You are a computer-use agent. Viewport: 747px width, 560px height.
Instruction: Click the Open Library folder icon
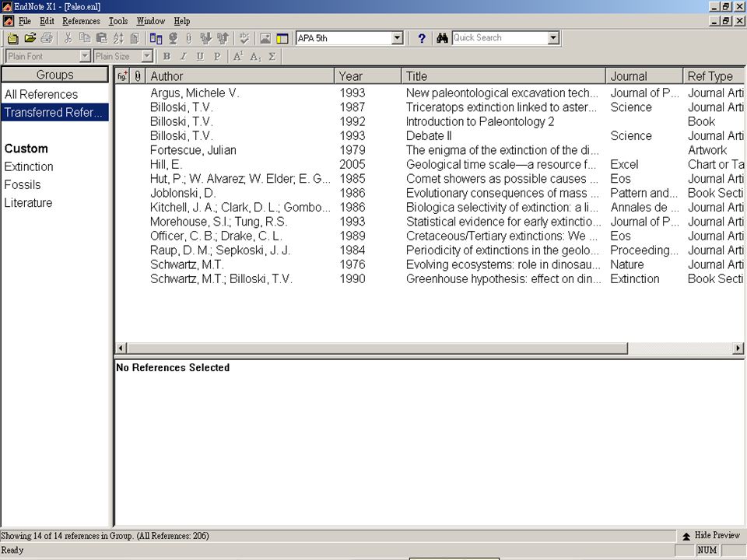click(30, 38)
